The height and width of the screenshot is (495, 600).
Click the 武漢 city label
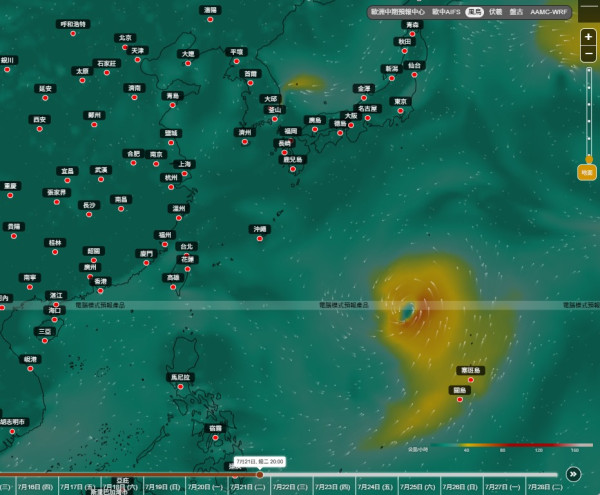(101, 169)
